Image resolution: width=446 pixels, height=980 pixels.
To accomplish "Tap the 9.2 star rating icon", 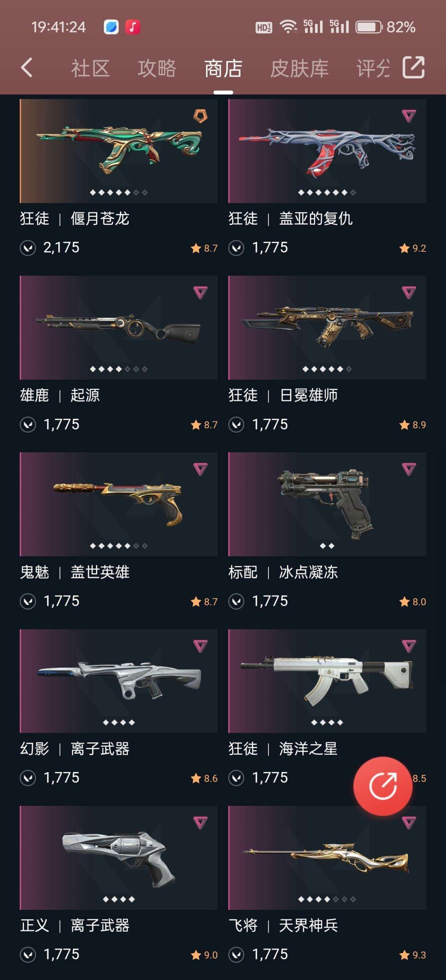I will pos(404,248).
